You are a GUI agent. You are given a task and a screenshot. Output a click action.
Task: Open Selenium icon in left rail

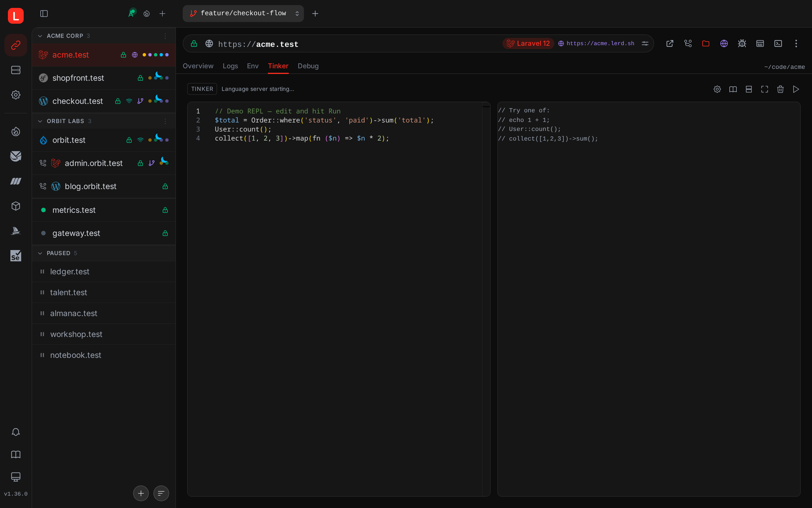point(16,256)
